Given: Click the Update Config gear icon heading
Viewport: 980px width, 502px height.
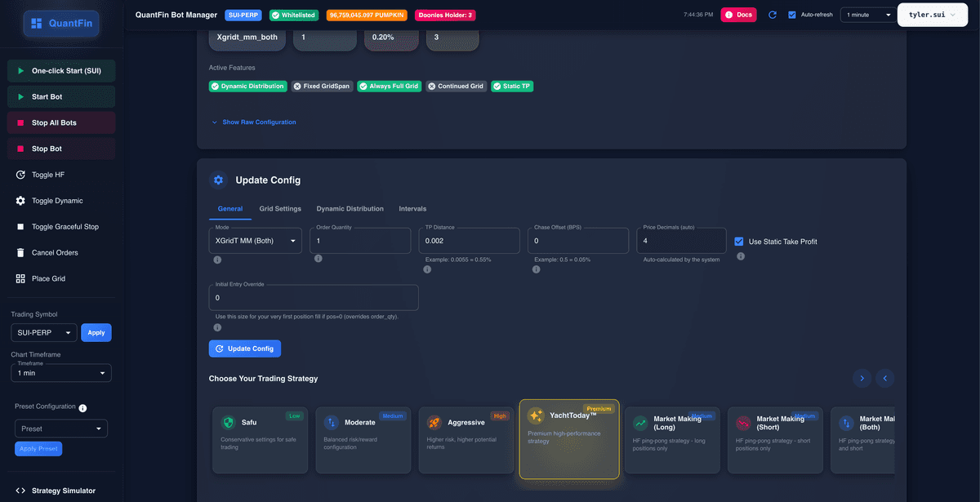Looking at the screenshot, I should [218, 180].
